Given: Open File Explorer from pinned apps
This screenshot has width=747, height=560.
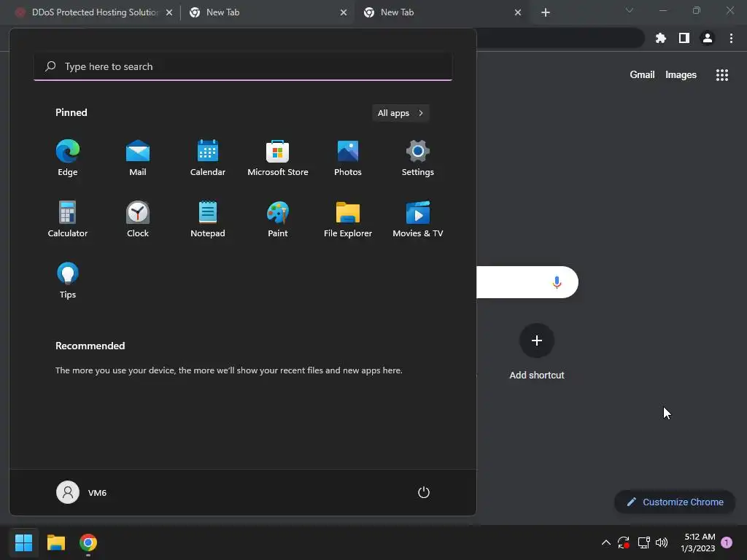Looking at the screenshot, I should point(348,219).
